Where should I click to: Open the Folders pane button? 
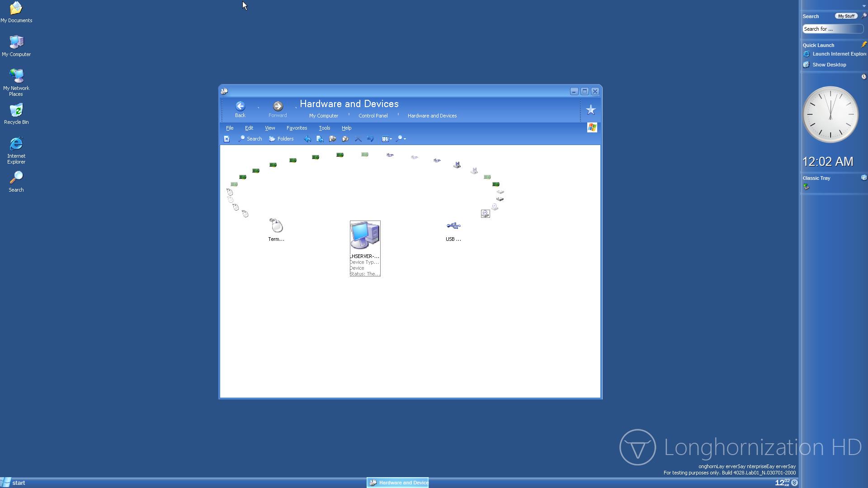tap(281, 139)
